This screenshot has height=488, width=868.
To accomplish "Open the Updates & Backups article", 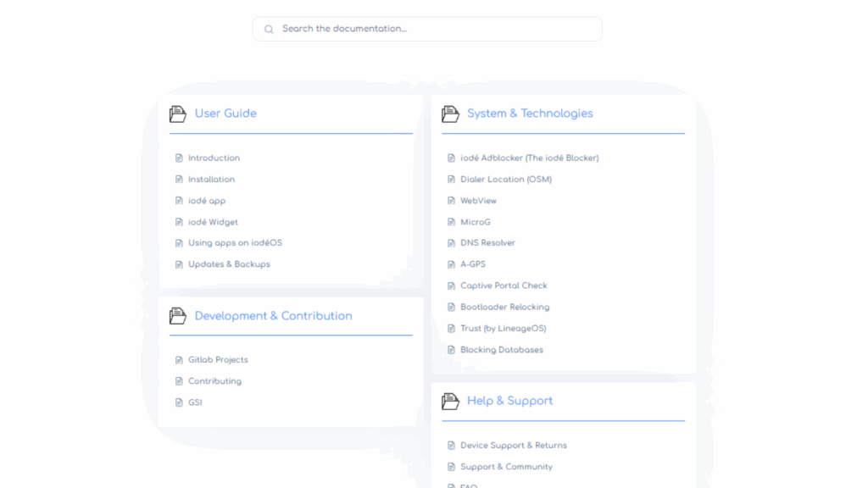I will click(229, 264).
